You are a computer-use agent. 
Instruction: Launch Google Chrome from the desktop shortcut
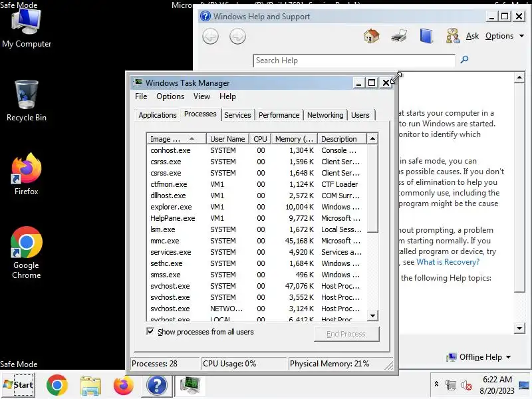(x=27, y=253)
